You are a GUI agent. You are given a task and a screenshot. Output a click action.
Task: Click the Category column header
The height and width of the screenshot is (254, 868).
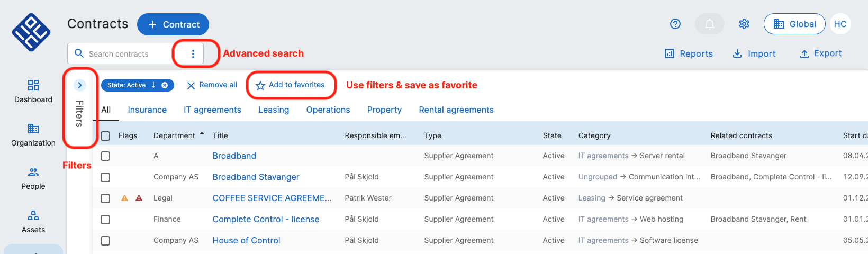(594, 135)
